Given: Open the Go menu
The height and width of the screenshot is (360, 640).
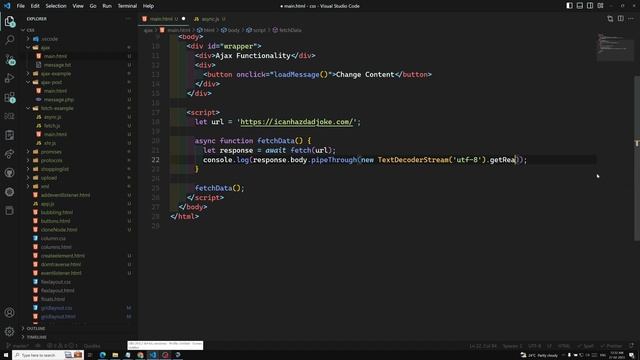Looking at the screenshot, I should 93,6.
